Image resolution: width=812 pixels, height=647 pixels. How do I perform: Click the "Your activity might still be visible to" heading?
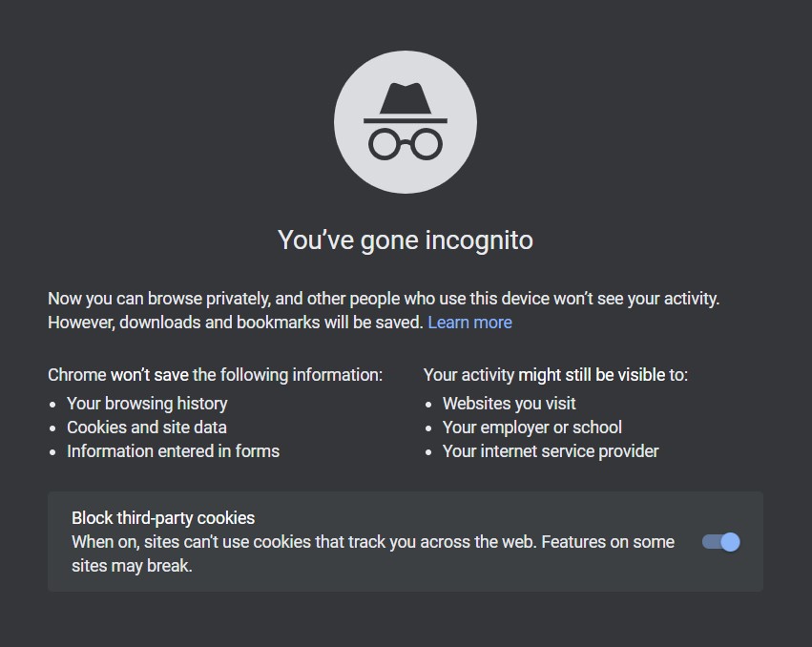click(x=555, y=375)
